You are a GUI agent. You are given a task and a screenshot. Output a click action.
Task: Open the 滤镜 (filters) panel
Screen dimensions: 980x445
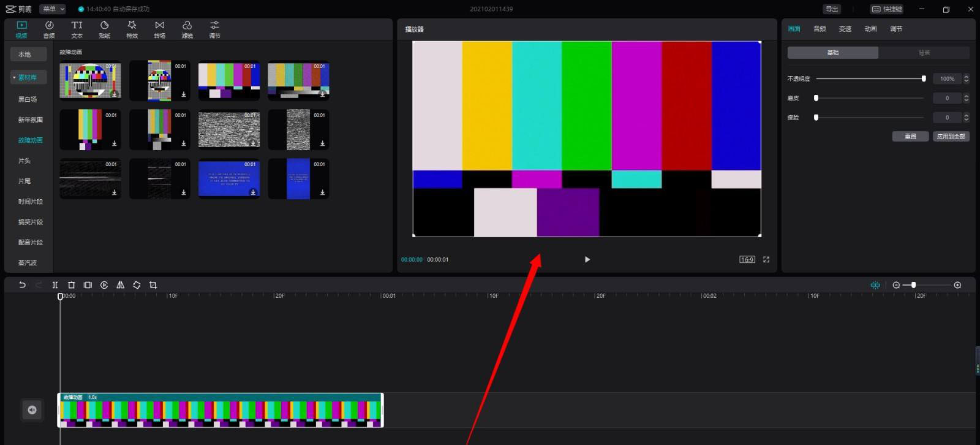pyautogui.click(x=187, y=29)
